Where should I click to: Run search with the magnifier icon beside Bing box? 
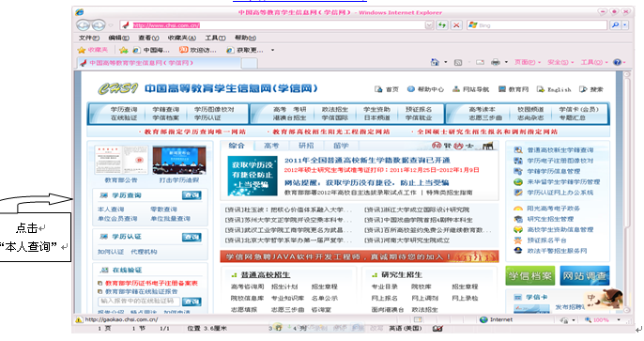coord(615,25)
